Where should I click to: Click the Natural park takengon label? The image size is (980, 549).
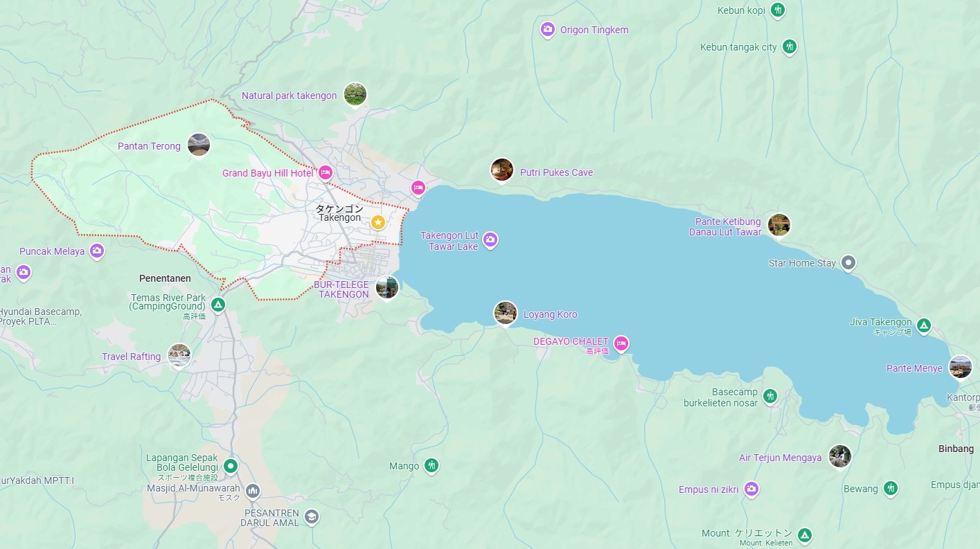coord(289,96)
